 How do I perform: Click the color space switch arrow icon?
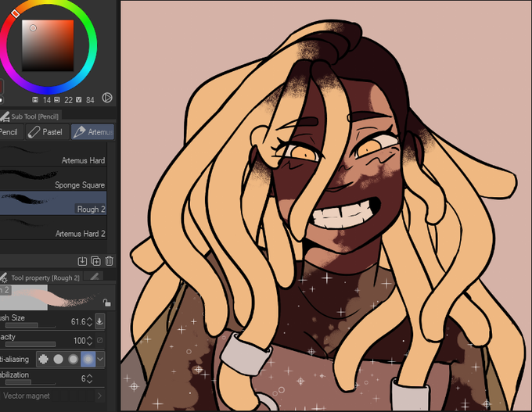[107, 98]
